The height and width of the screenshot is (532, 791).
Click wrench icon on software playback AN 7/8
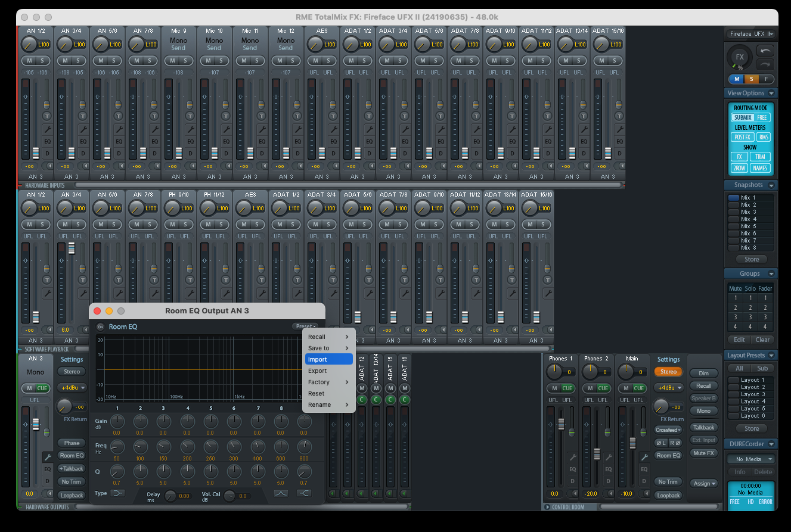point(155,293)
